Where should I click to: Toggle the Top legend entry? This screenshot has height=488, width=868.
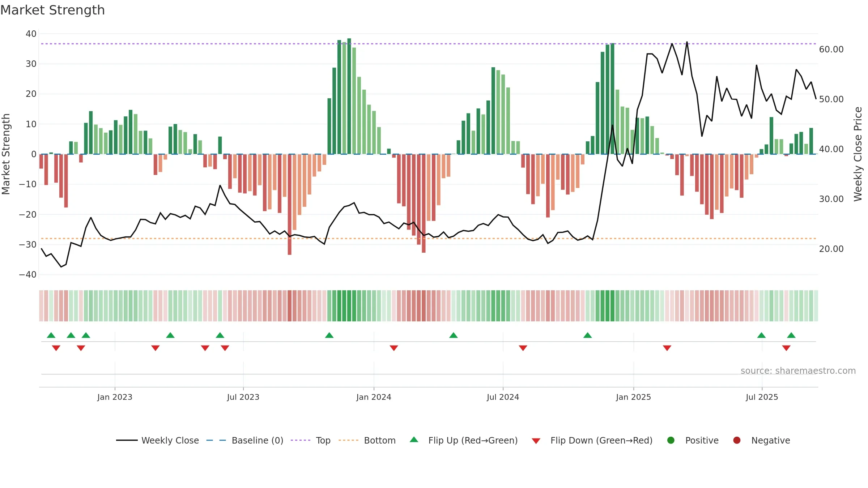(311, 440)
